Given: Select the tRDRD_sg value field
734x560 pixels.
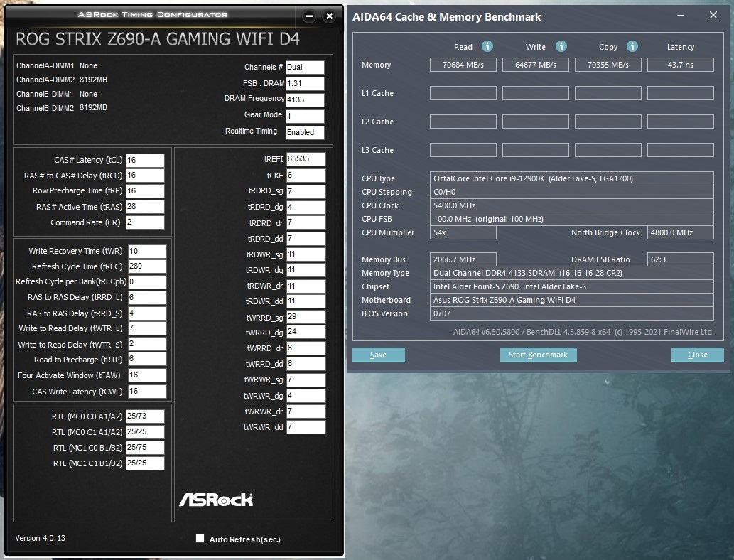Looking at the screenshot, I should coord(306,191).
